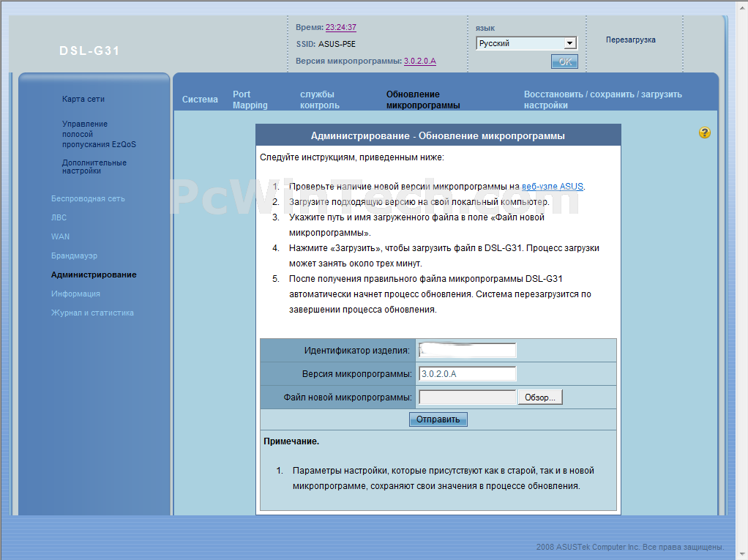
Task: Click the 2008 ASUSTek Computer Inc. footer text
Action: [x=629, y=547]
